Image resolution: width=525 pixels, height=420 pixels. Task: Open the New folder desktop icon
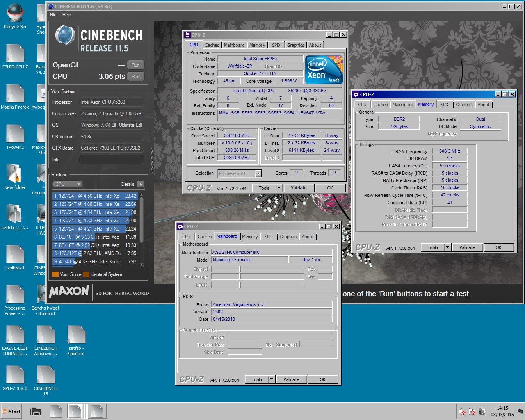(15, 177)
